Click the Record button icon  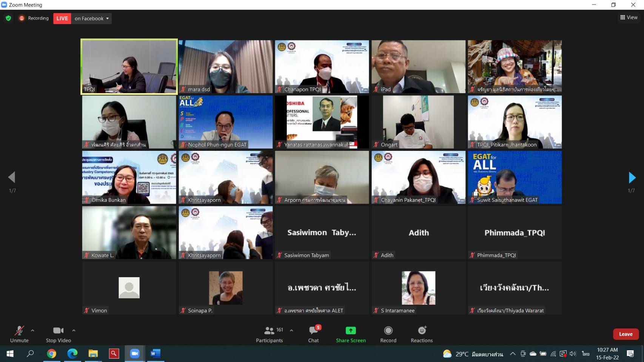click(x=388, y=331)
